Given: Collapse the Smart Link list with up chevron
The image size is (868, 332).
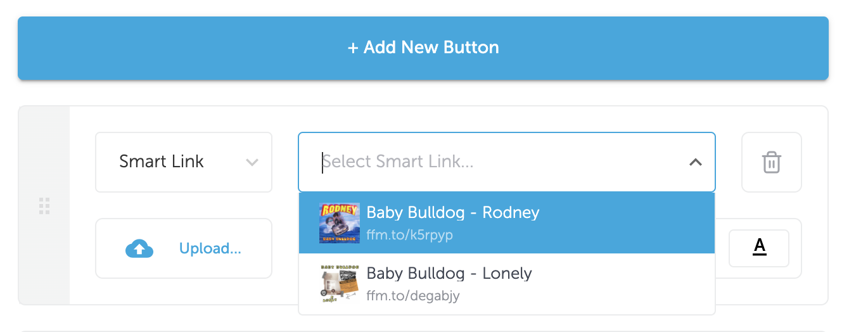Looking at the screenshot, I should 695,162.
